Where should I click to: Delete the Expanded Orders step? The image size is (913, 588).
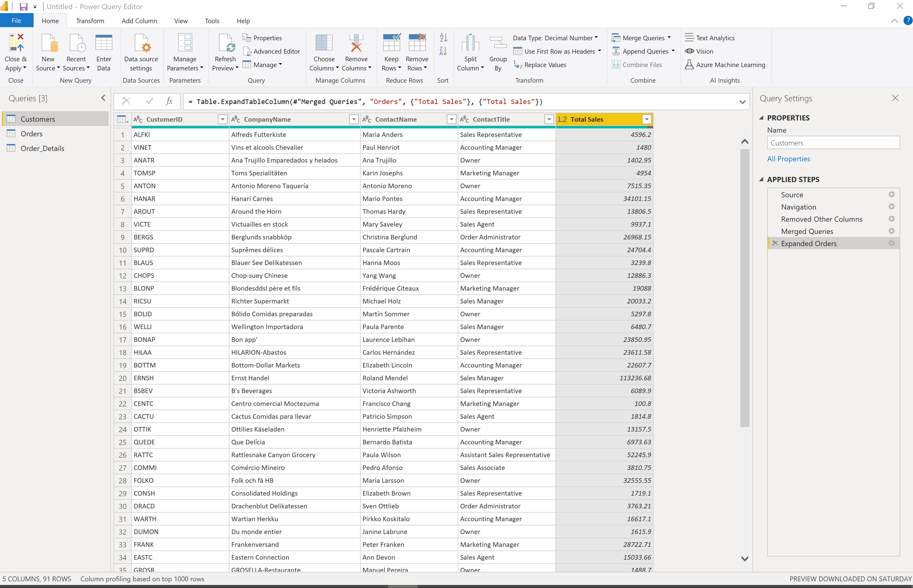775,243
